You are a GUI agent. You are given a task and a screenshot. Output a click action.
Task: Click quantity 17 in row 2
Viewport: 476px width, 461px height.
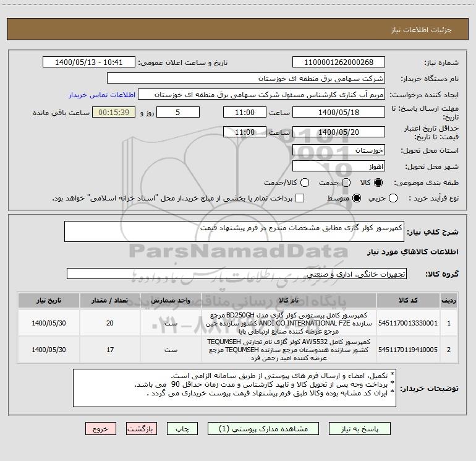pos(110,350)
